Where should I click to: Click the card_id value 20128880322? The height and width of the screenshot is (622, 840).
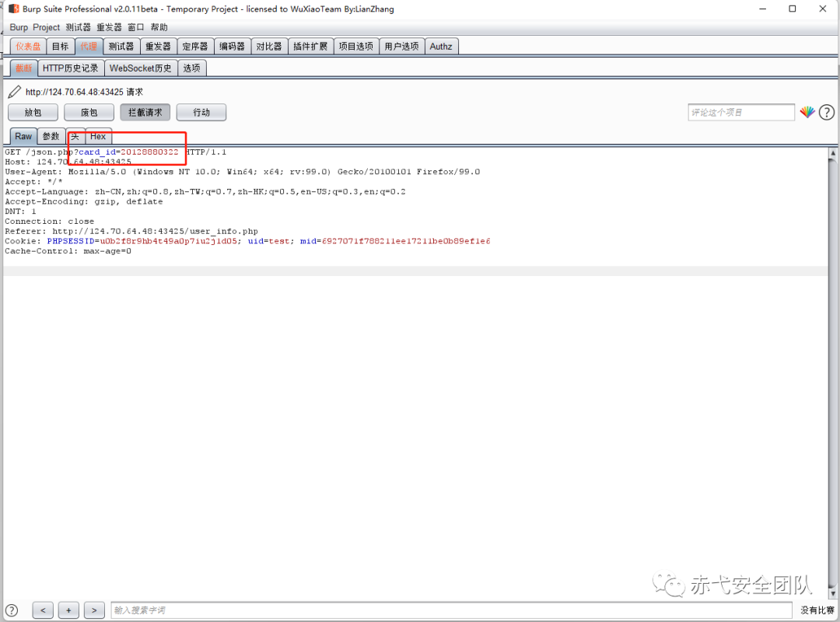tap(149, 152)
